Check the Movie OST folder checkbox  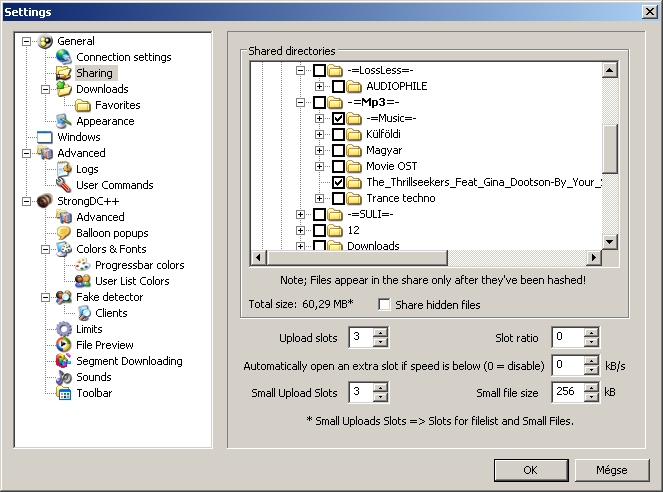(x=339, y=167)
